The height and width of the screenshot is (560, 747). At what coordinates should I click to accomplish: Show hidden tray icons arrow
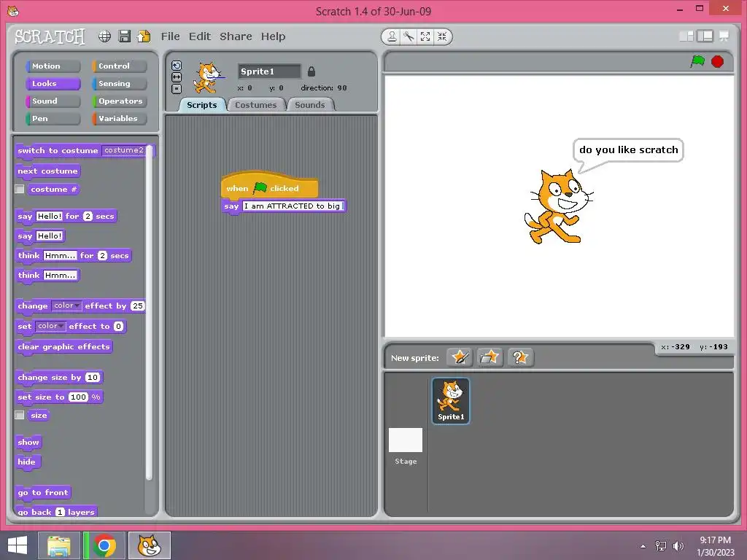tap(643, 546)
